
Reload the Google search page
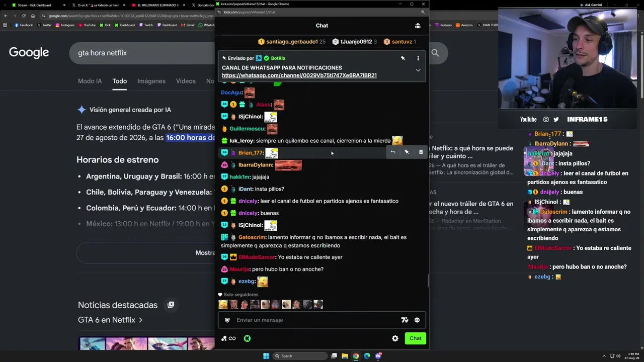pyautogui.click(x=24, y=16)
